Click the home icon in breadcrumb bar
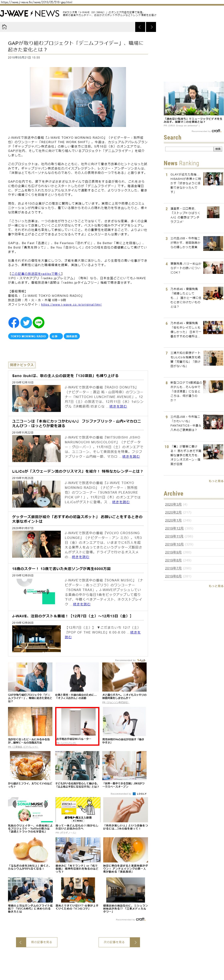This screenshot has height=980, width=224. point(5,27)
